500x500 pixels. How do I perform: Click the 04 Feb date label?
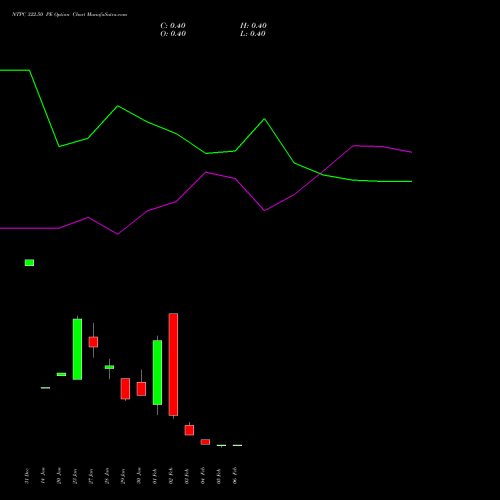[x=203, y=476]
